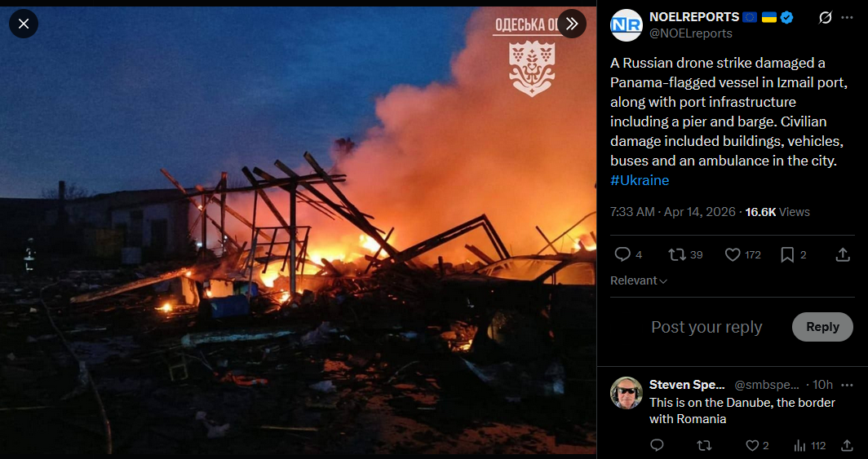Click NOELREPORTS profile avatar

[x=626, y=25]
